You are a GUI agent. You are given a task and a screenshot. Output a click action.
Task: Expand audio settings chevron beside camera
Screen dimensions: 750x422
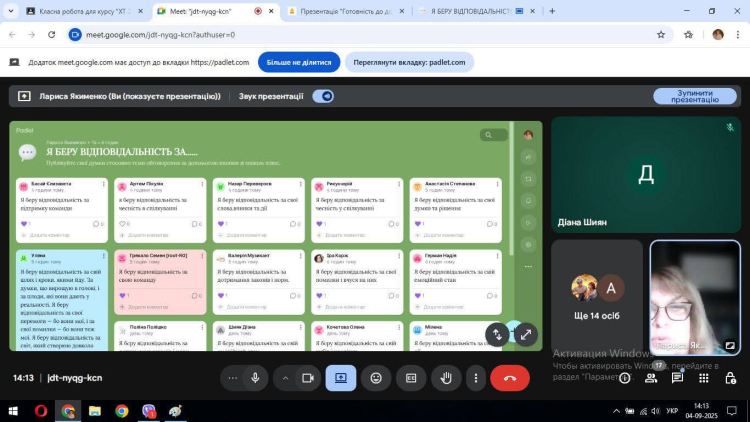(x=285, y=378)
